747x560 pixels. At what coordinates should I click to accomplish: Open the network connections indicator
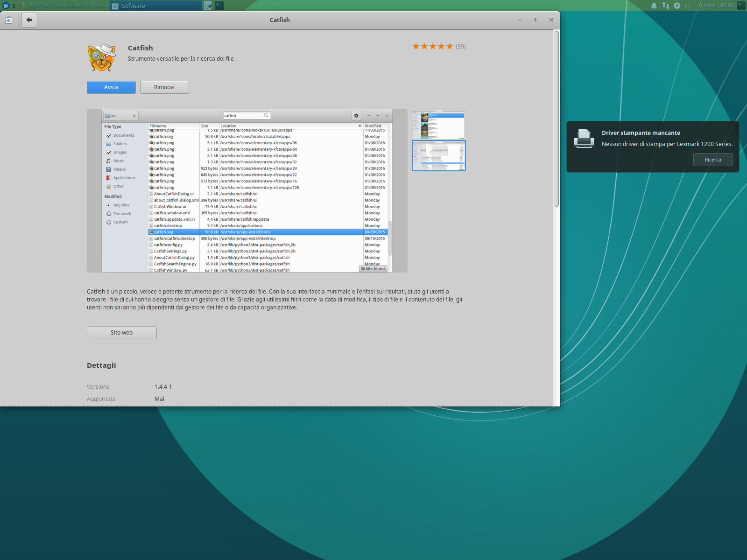pos(665,6)
